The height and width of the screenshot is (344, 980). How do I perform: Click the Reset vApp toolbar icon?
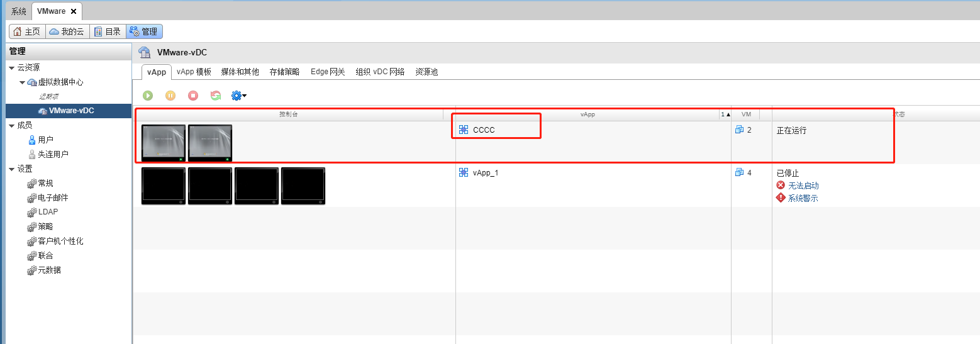click(216, 96)
